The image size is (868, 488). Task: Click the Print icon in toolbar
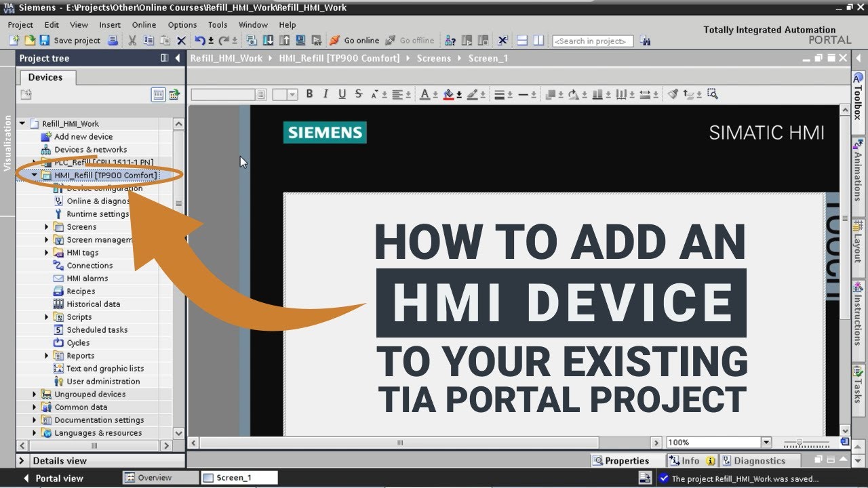tap(113, 41)
